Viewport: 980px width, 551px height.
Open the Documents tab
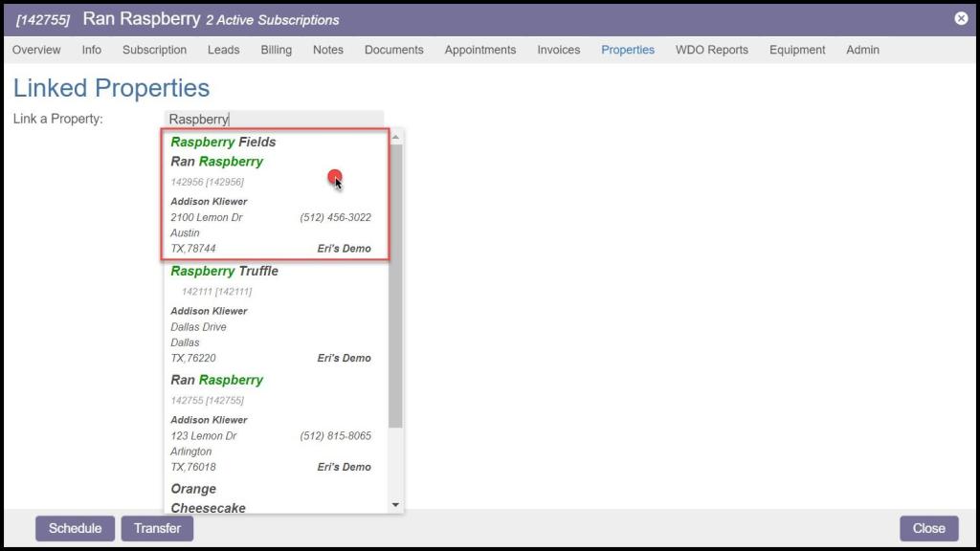(x=393, y=50)
